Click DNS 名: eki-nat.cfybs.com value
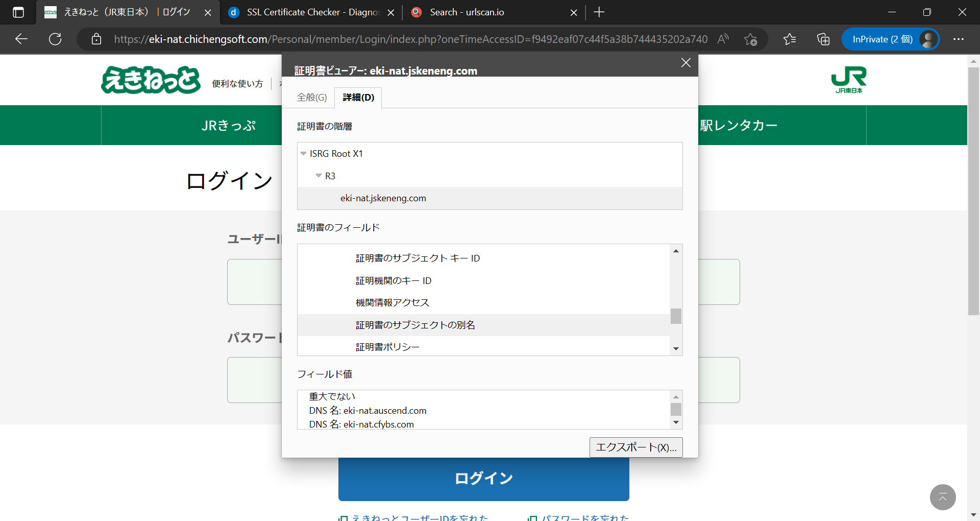The image size is (980, 521). [361, 424]
